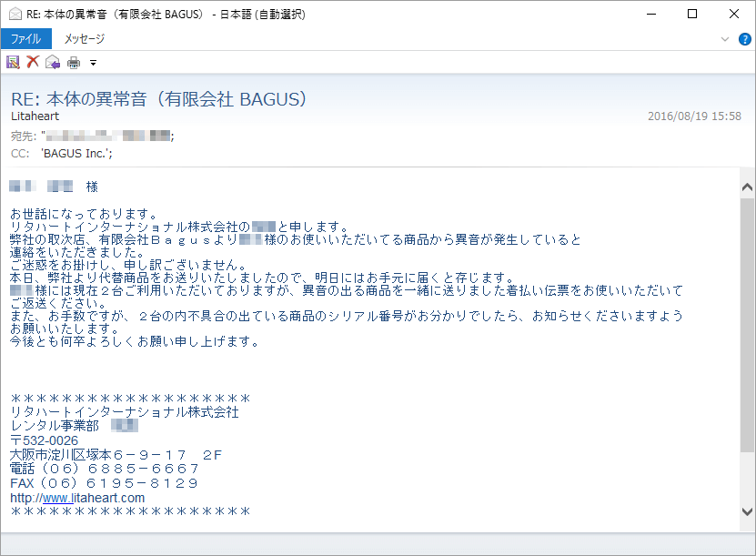Viewport: 756px width, 556px height.
Task: Click the reply envelope icon
Action: 53,62
